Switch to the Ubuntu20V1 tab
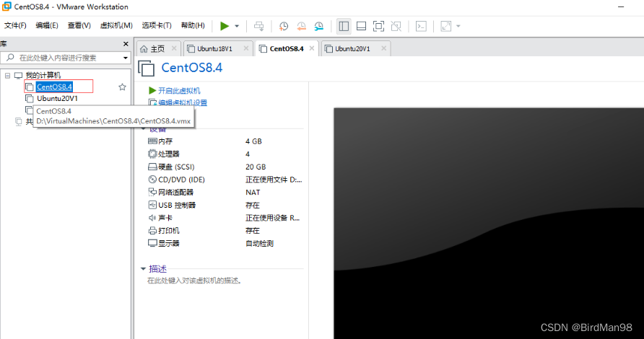The width and height of the screenshot is (644, 339). (x=352, y=49)
